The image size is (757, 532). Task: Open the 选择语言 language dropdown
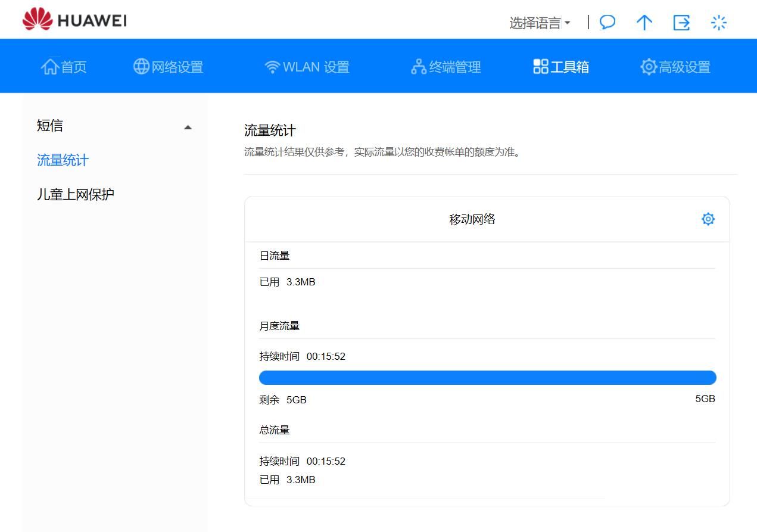click(x=540, y=23)
